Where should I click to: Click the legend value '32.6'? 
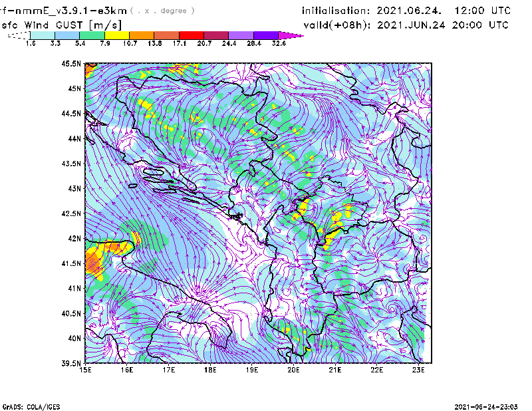[x=279, y=43]
